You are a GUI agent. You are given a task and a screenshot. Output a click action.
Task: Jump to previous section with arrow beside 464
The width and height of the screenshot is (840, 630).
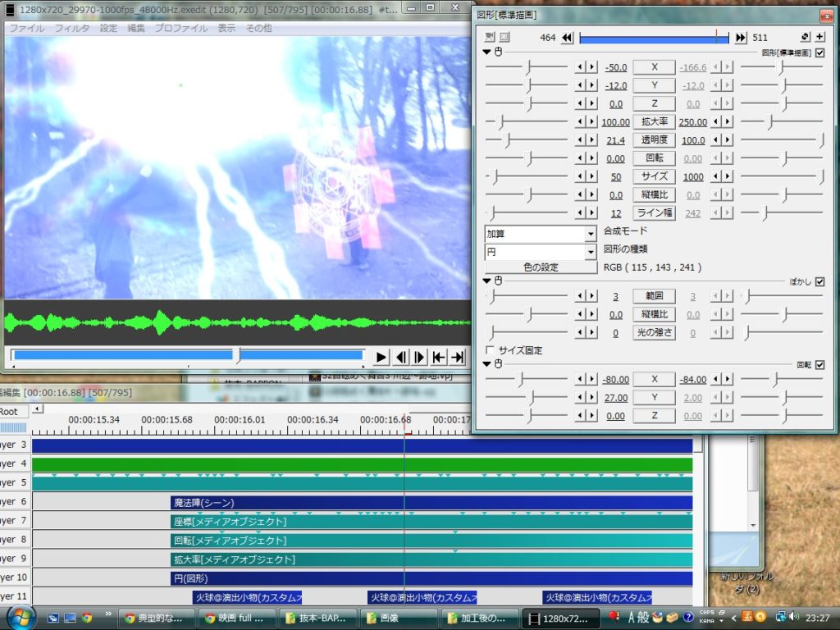tap(568, 38)
